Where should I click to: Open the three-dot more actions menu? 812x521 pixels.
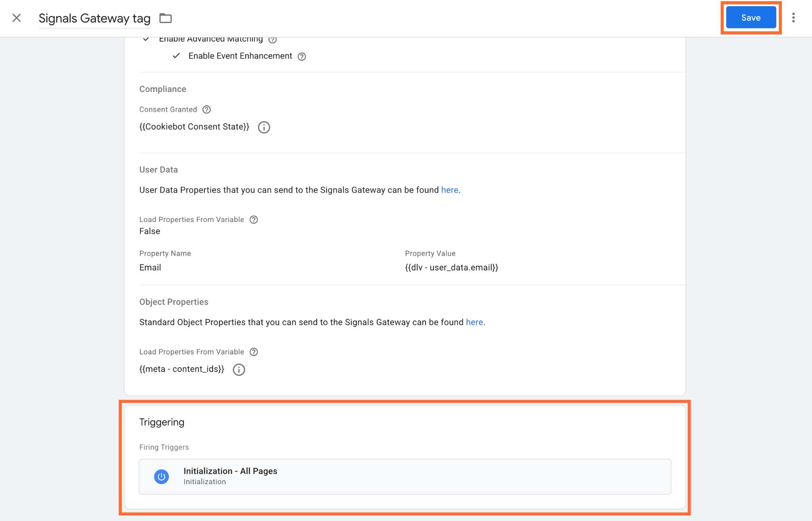coord(793,18)
